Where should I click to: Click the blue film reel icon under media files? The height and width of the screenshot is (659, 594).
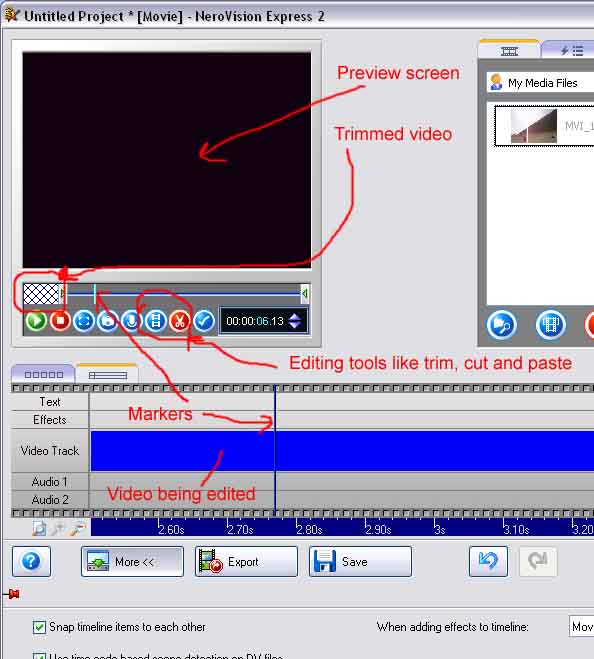point(551,325)
